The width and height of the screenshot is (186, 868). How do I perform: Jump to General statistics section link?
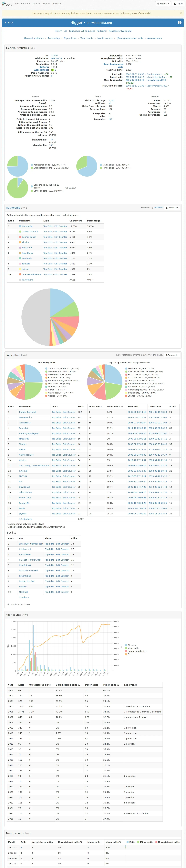(x=34, y=38)
